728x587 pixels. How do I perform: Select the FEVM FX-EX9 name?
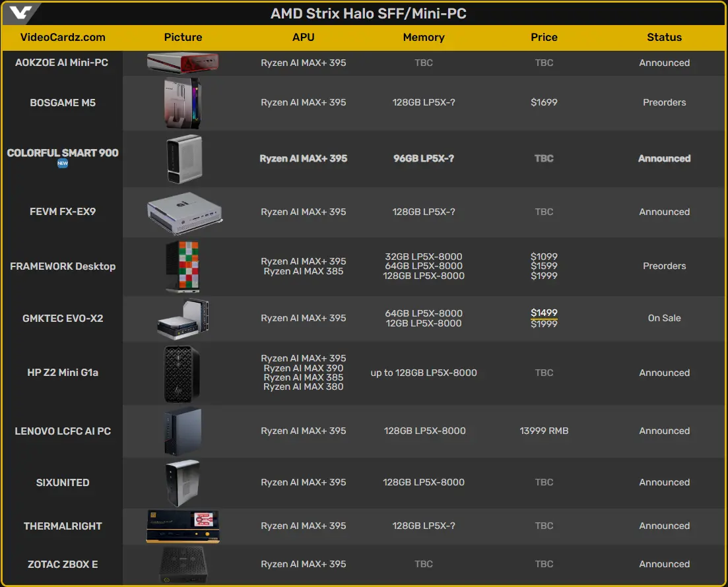(63, 212)
